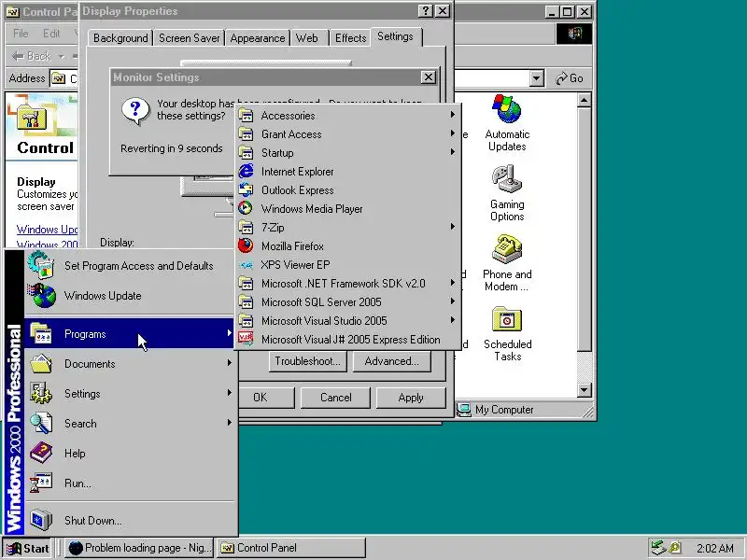The image size is (747, 560).
Task: Click the network tray icon in taskbar
Action: [658, 548]
